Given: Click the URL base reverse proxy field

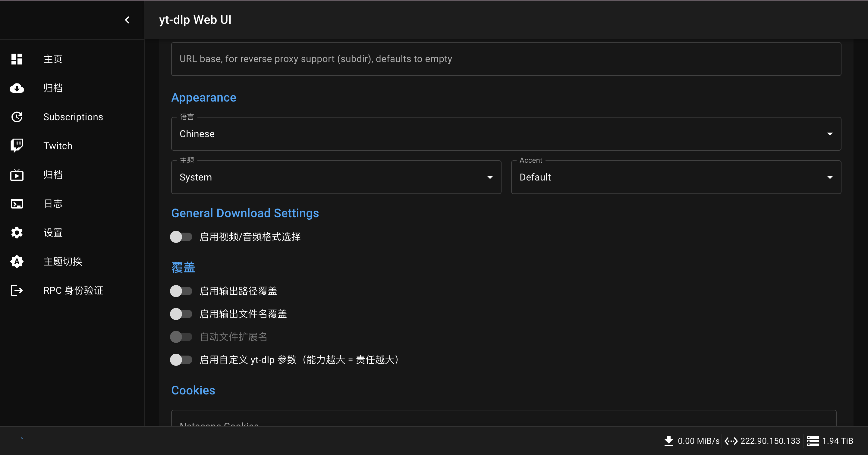Looking at the screenshot, I should [506, 59].
